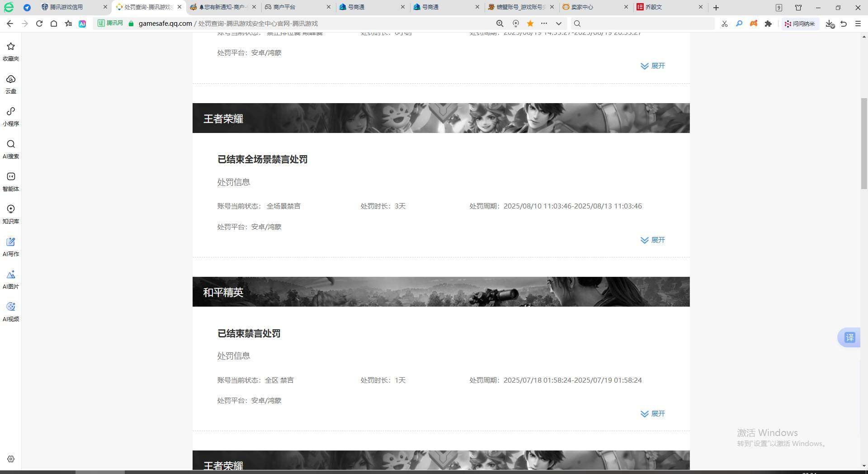
Task: Open the 小程序 panel
Action: tap(10, 116)
